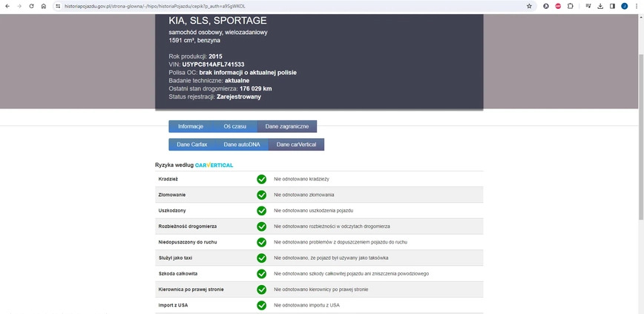Click the browser back arrow

[x=7, y=6]
